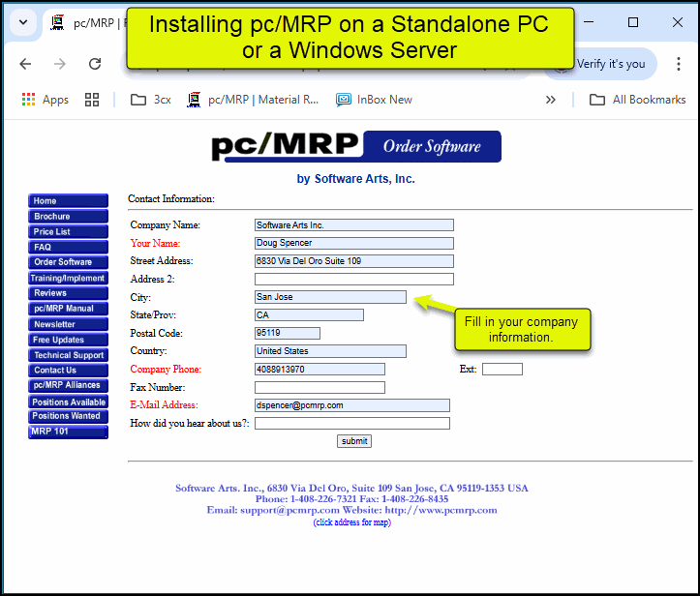Open the MRP 101 sidebar item

tap(69, 432)
